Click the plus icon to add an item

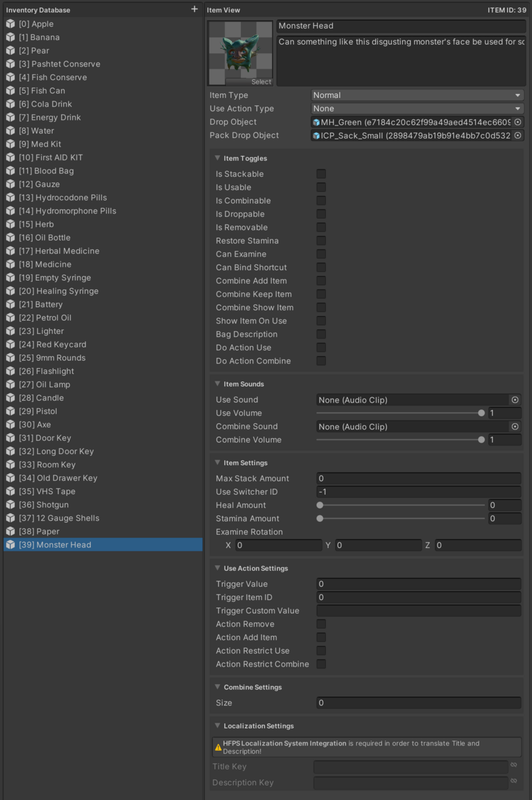pos(194,9)
